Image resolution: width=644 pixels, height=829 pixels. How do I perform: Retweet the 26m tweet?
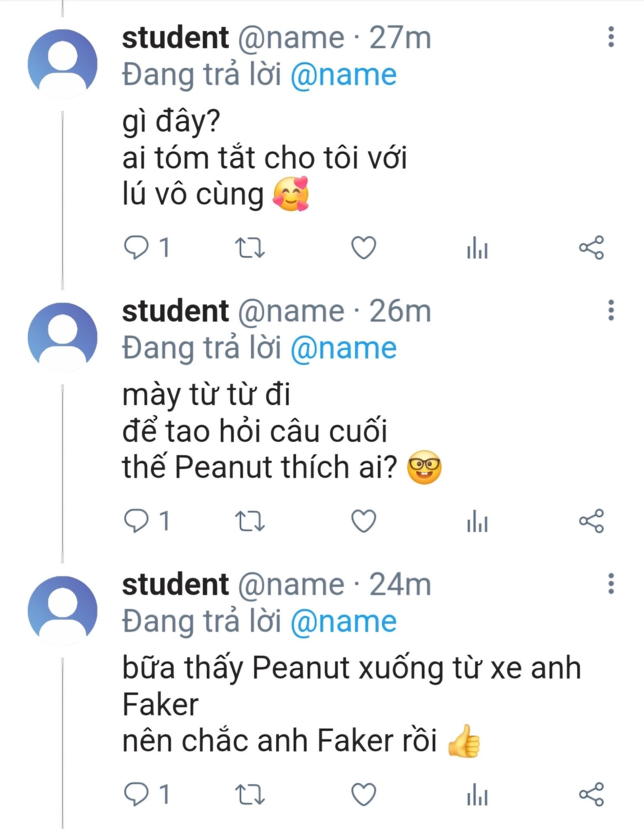point(250,521)
